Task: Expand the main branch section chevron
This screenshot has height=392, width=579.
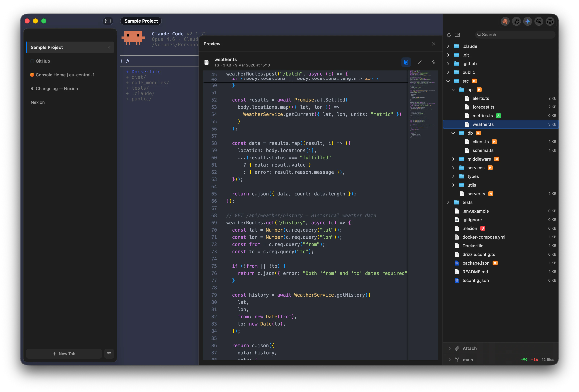Action: coord(450,360)
